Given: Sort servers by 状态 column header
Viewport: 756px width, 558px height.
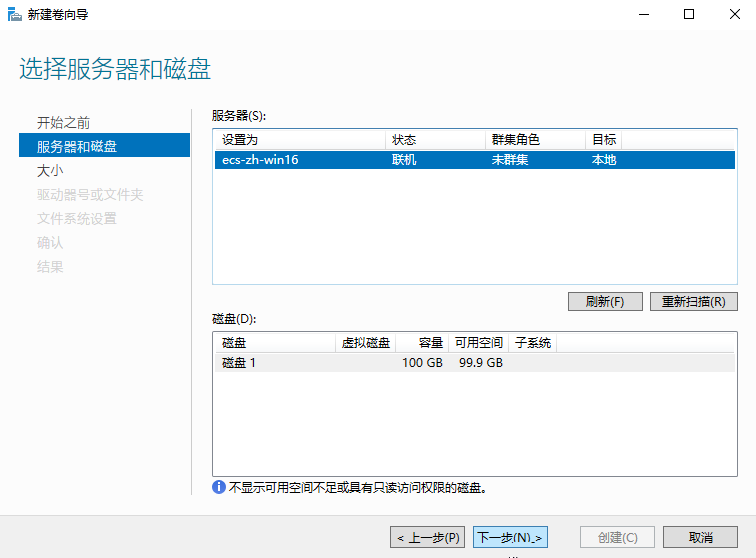Looking at the screenshot, I should coord(434,140).
